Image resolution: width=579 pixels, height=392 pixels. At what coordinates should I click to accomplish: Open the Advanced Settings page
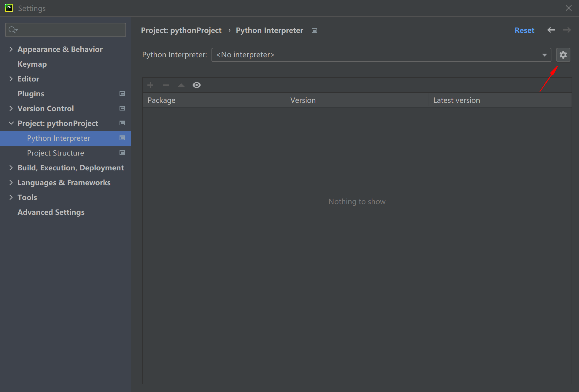[51, 212]
